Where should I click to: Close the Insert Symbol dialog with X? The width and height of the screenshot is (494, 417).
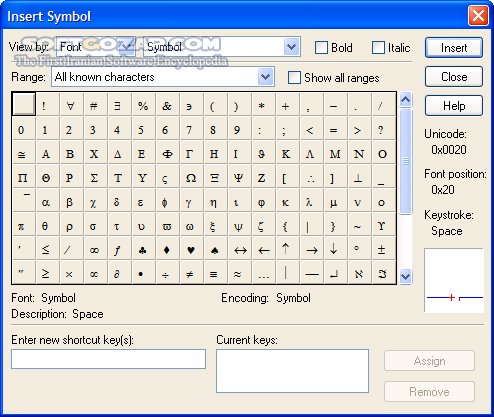478,15
